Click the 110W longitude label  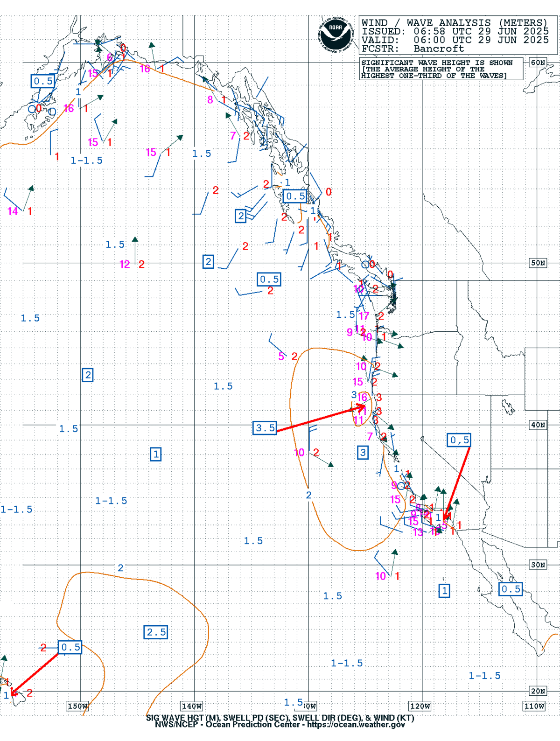[x=534, y=706]
